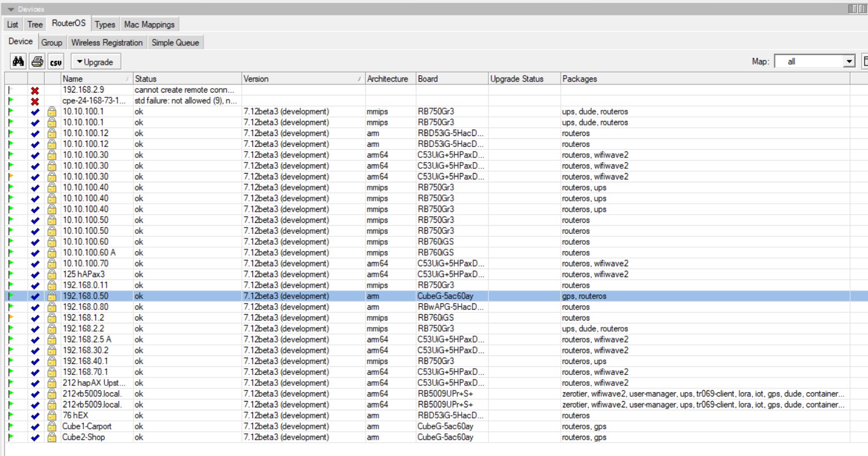868x456 pixels.
Task: Select device name 10.10.100.60 A
Action: click(89, 253)
